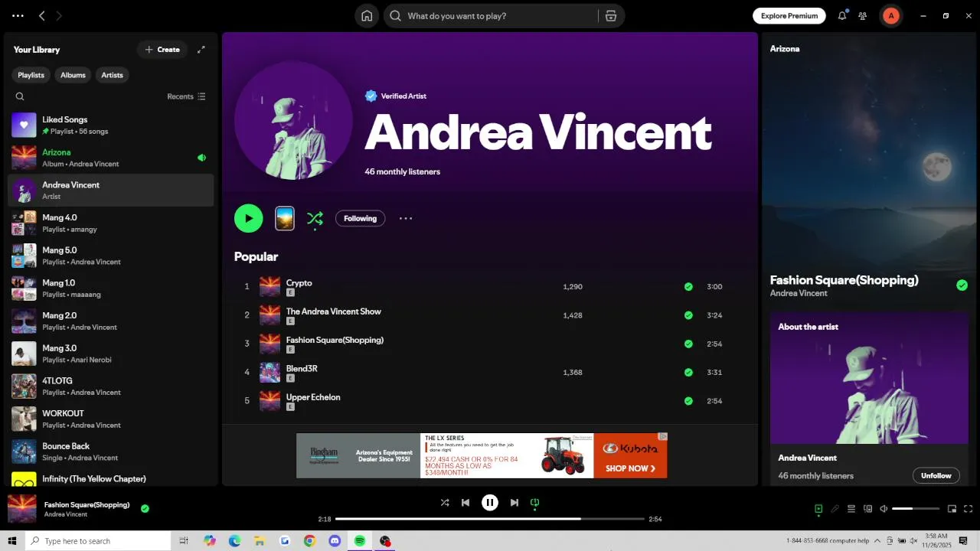Screen dimensions: 980x551
Task: Open more options for Andrea Vincent artist
Action: click(406, 218)
